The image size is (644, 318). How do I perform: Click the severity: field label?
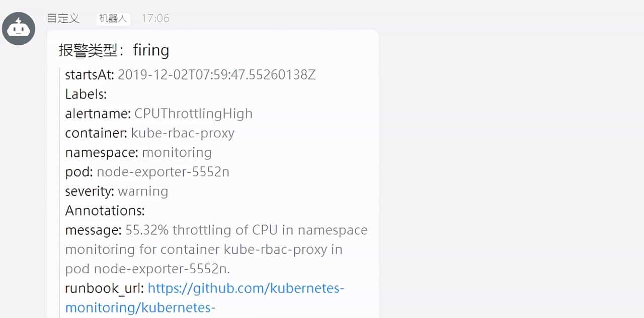[x=90, y=191]
